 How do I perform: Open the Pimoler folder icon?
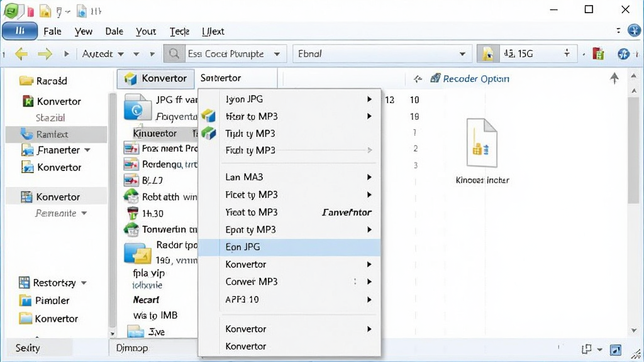pyautogui.click(x=25, y=300)
